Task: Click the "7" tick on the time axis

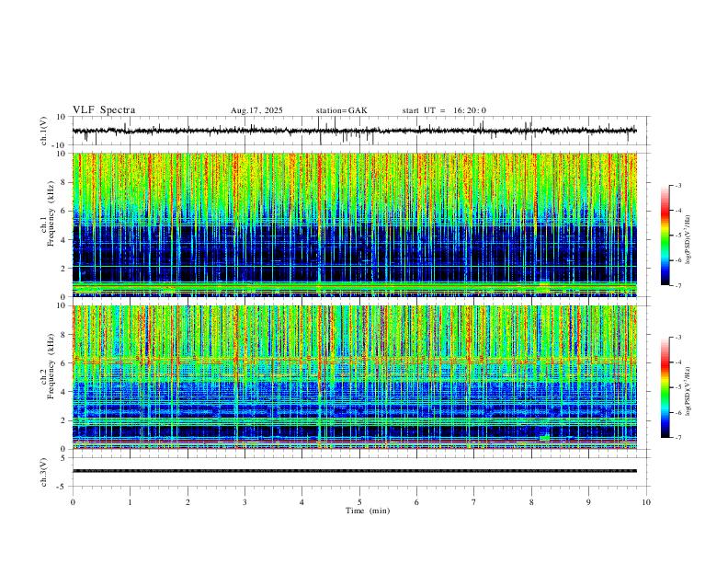Action: (474, 502)
